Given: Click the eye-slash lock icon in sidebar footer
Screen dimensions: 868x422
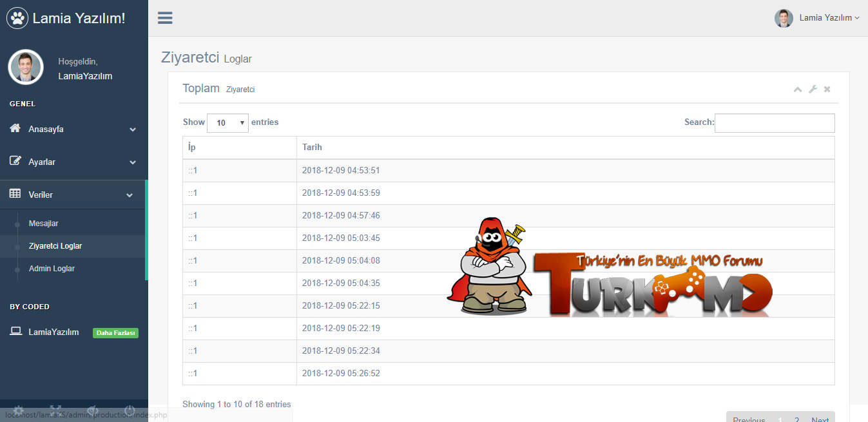Looking at the screenshot, I should point(93,410).
